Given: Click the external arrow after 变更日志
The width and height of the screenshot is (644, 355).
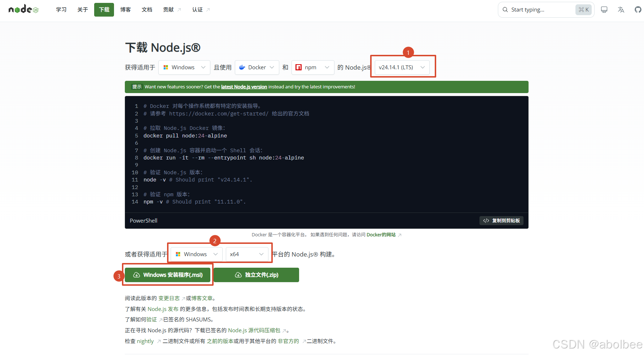Looking at the screenshot, I should coord(183,299).
